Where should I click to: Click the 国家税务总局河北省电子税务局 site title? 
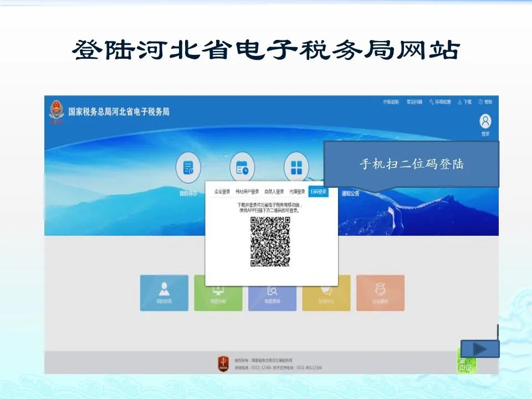click(x=119, y=111)
